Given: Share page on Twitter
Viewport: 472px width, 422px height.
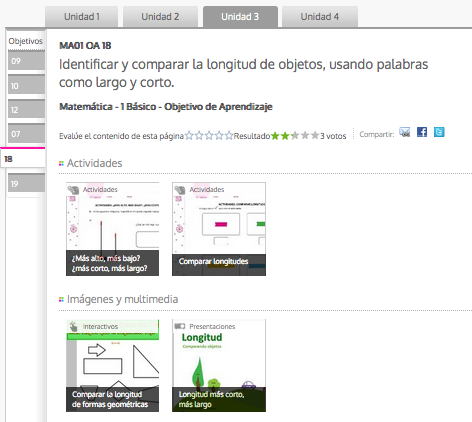Looking at the screenshot, I should click(439, 132).
